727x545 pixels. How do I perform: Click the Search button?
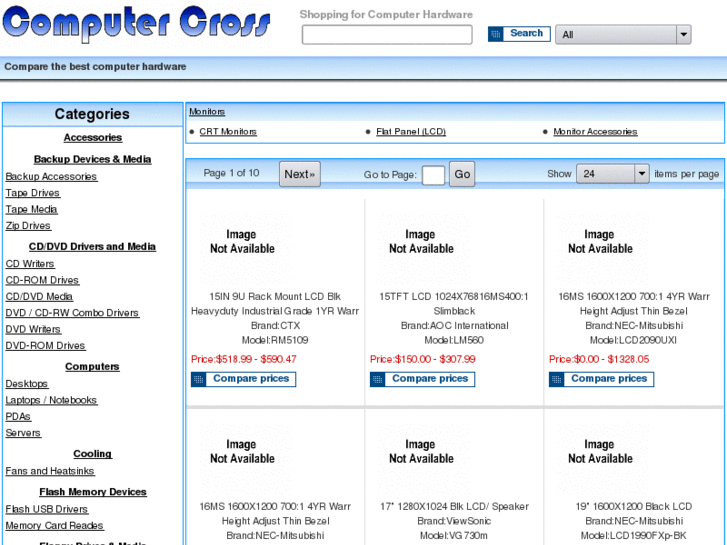tap(519, 34)
